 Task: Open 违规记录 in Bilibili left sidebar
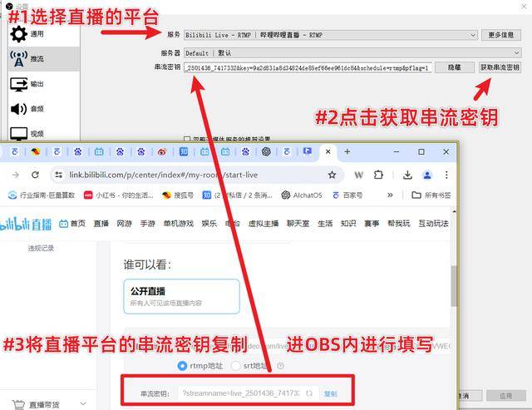pyautogui.click(x=41, y=248)
